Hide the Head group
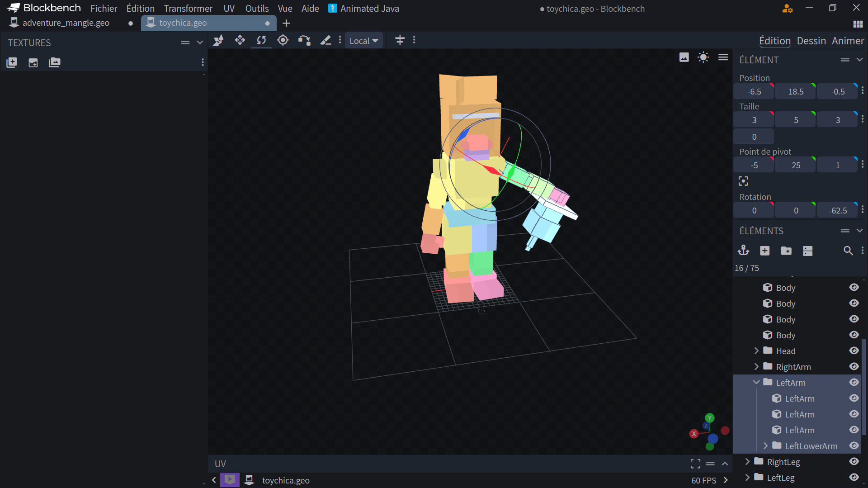The width and height of the screenshot is (868, 488). (x=854, y=351)
